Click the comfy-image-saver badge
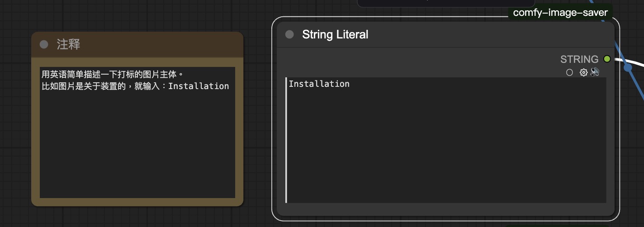Image resolution: width=644 pixels, height=227 pixels. [x=560, y=13]
